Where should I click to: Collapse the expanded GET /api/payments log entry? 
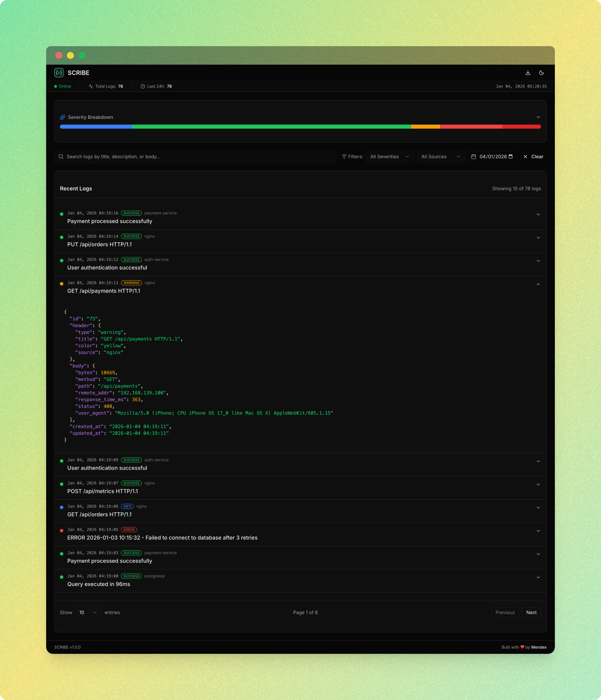pyautogui.click(x=538, y=285)
